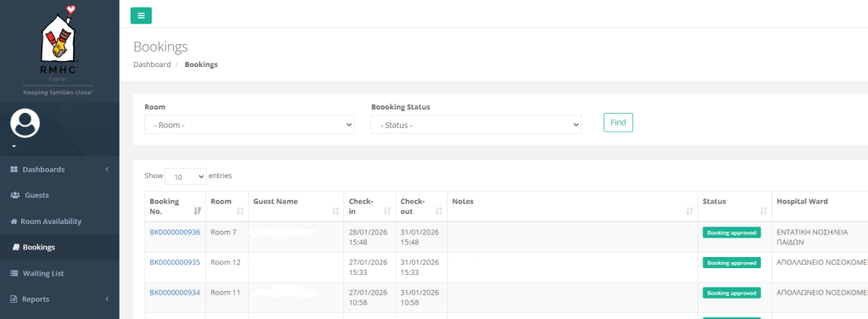
Task: Open booking BK0000000934
Action: click(175, 292)
